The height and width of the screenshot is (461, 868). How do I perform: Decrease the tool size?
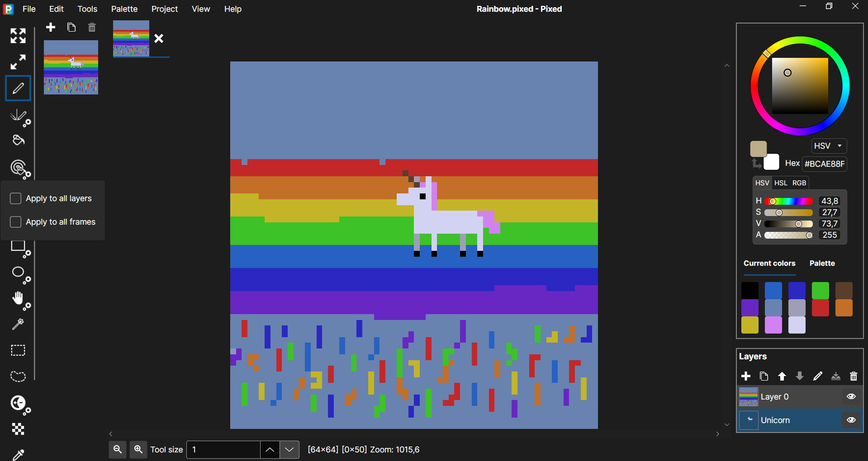pyautogui.click(x=289, y=450)
